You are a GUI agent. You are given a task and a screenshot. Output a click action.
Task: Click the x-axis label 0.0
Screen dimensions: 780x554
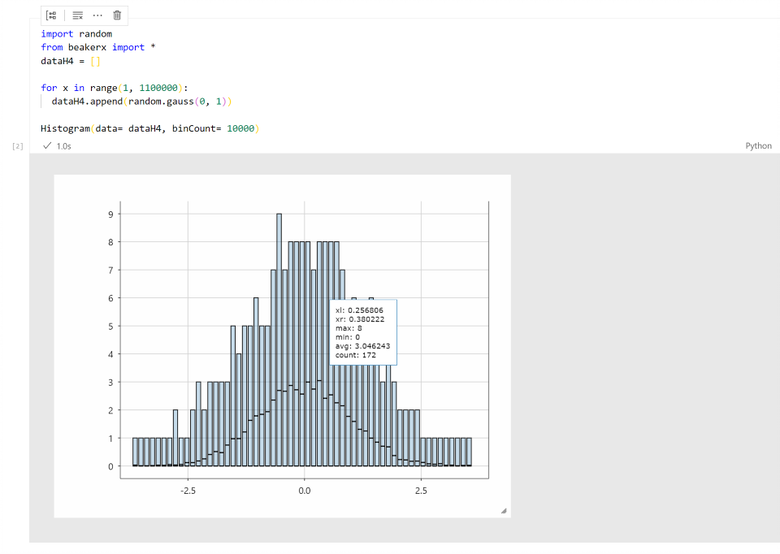point(304,491)
